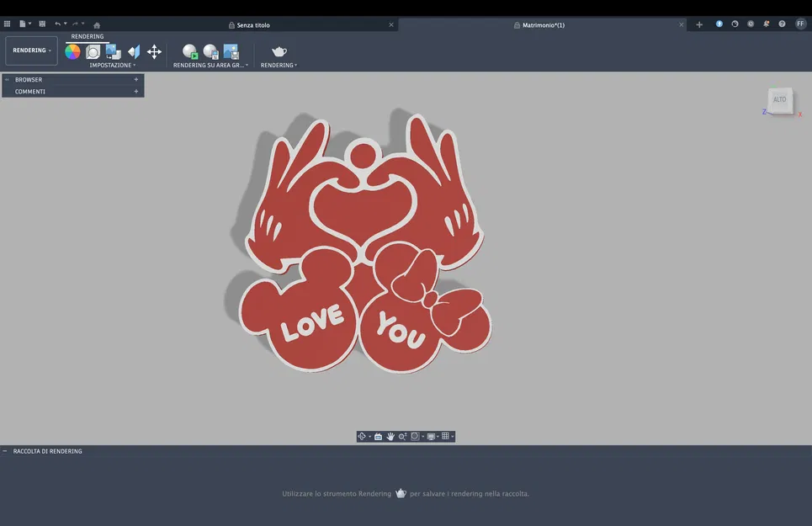Open the FF user profile menu
Screen dimensions: 812x526
[x=800, y=24]
